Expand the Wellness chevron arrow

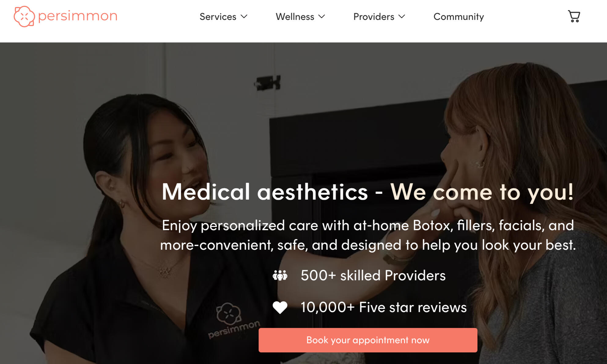click(322, 17)
